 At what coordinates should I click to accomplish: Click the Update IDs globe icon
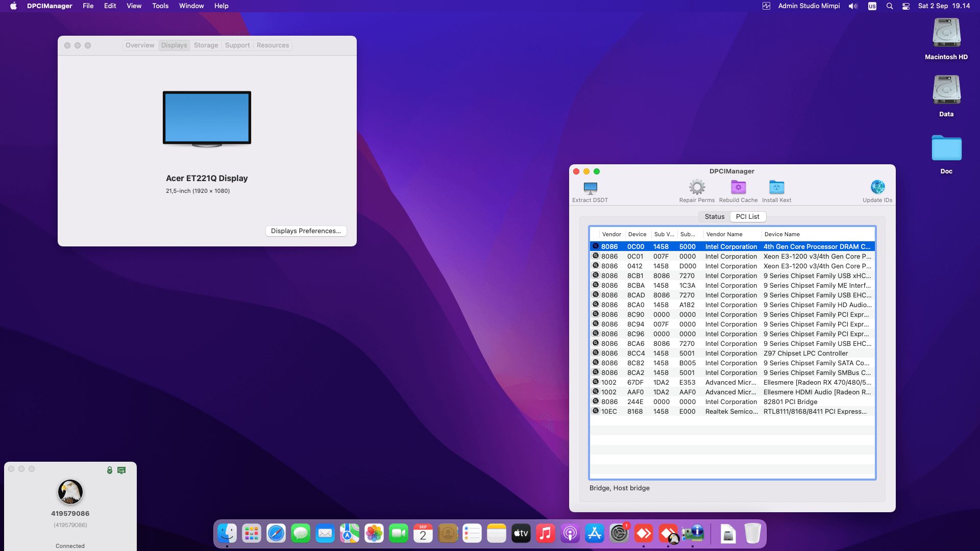tap(877, 187)
